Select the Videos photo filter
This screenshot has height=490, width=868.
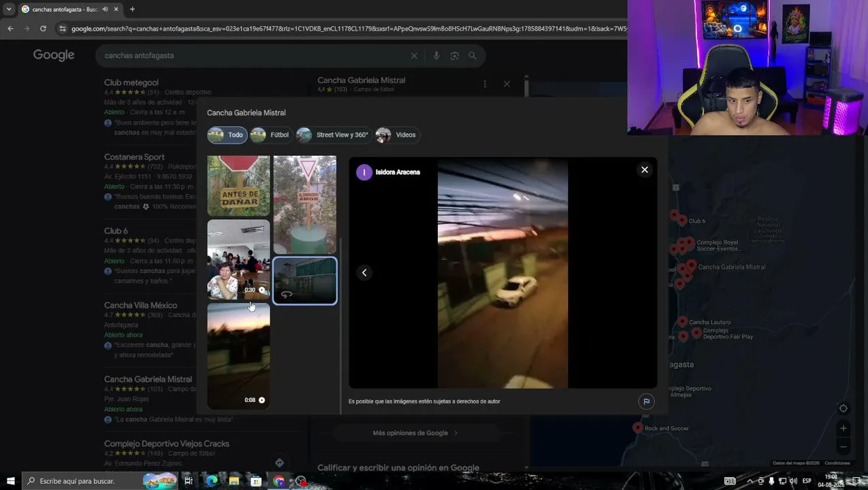(396, 135)
